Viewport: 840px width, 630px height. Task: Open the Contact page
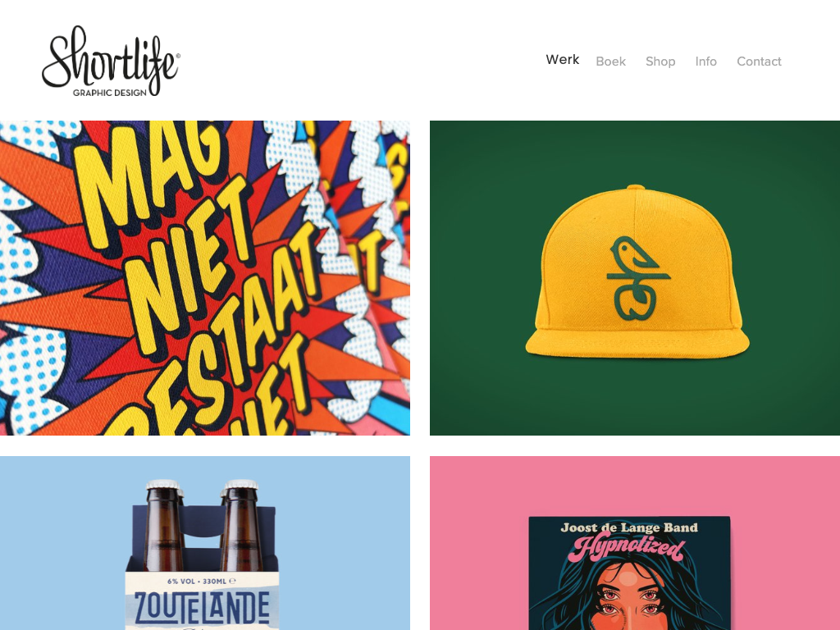(759, 62)
